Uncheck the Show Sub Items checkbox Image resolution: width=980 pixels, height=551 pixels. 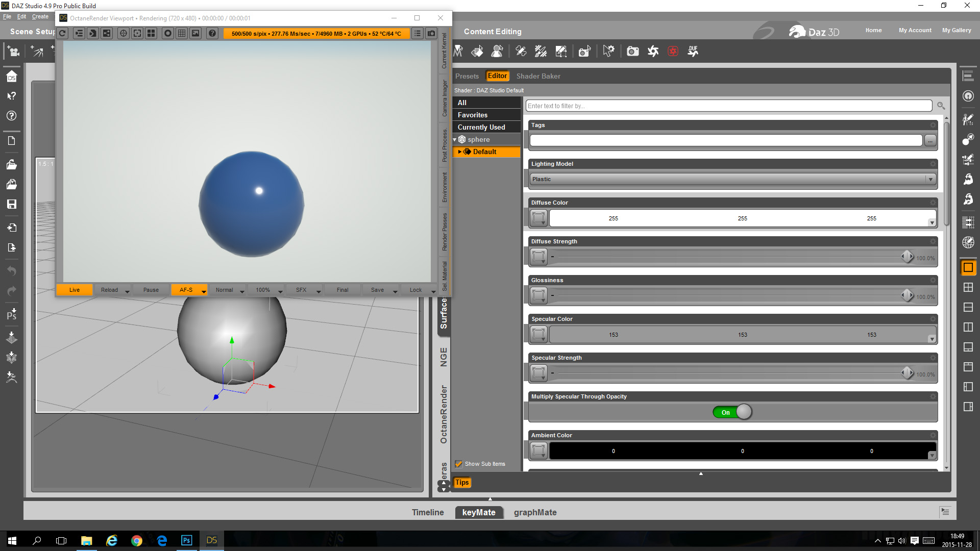point(459,464)
